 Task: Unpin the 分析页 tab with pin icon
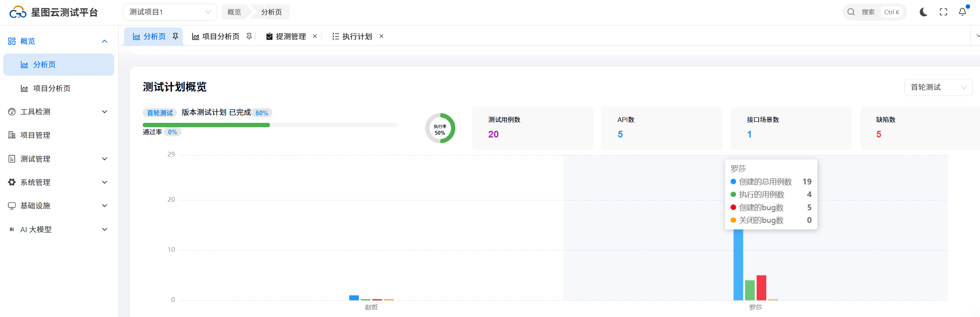pyautogui.click(x=175, y=36)
